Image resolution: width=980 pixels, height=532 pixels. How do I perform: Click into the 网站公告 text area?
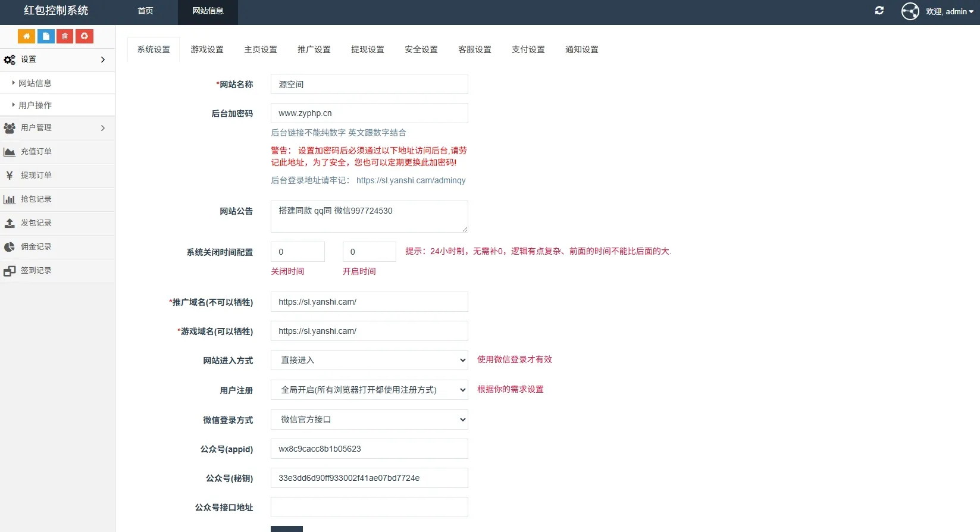[370, 217]
